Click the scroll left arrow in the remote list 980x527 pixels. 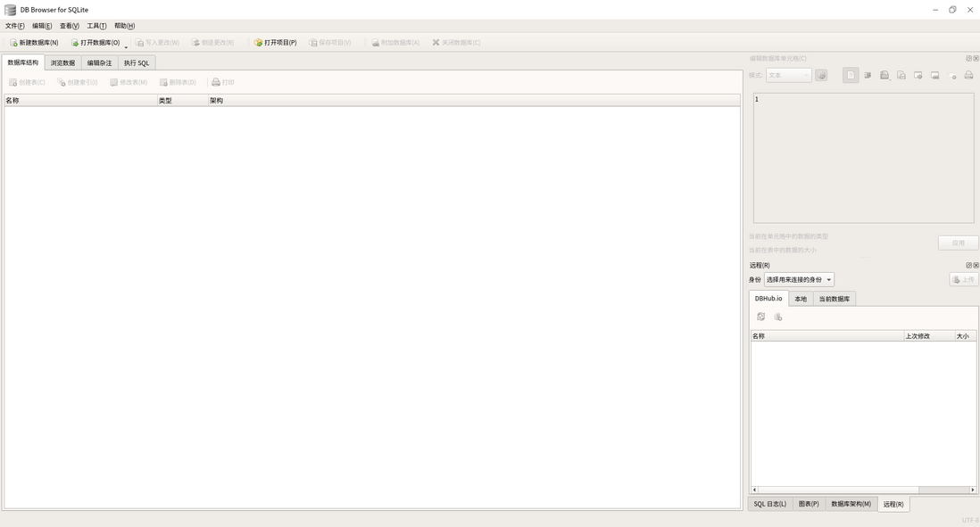tap(754, 490)
